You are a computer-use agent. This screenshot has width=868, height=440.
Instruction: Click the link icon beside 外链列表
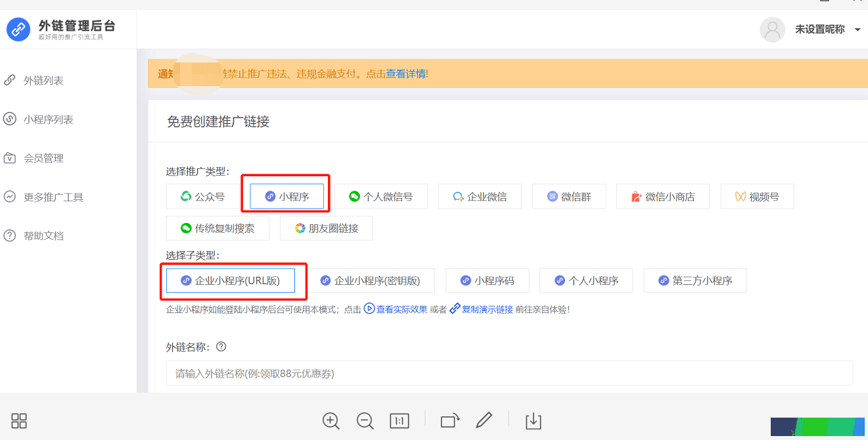tap(10, 80)
